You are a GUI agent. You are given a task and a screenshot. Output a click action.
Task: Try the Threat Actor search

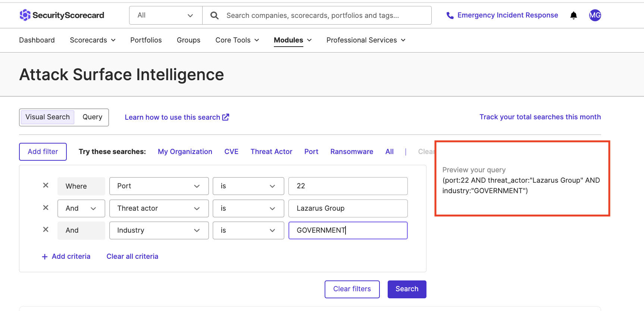pyautogui.click(x=271, y=152)
